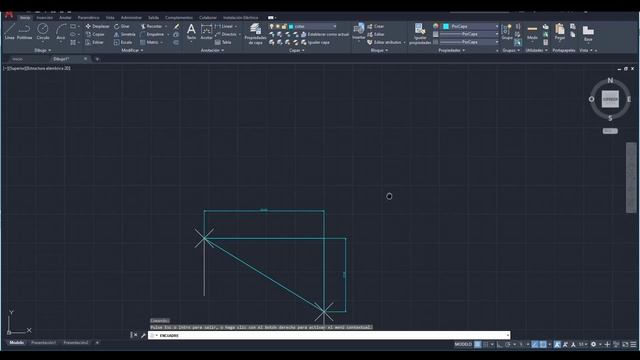Click the Lineal dimension tool
Viewport: 640px width, 360px height.
223,26
